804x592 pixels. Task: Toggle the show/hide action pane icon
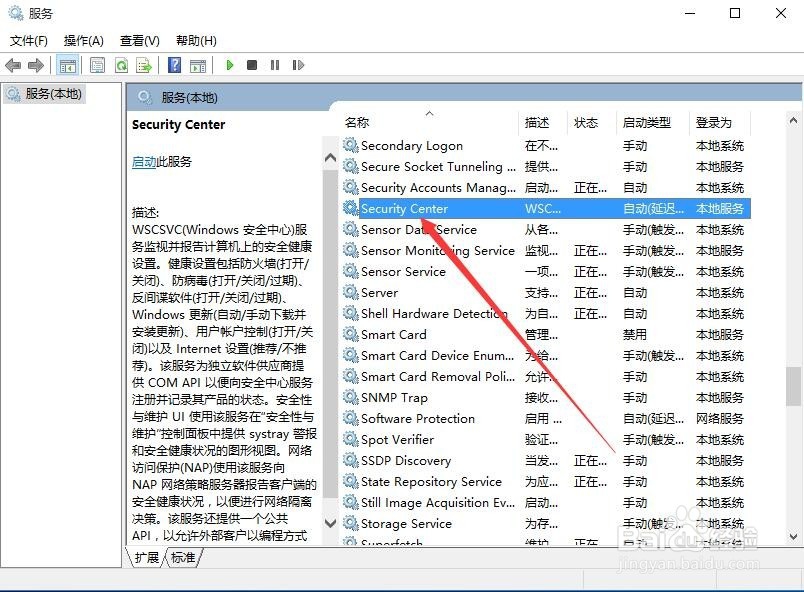pyautogui.click(x=198, y=65)
